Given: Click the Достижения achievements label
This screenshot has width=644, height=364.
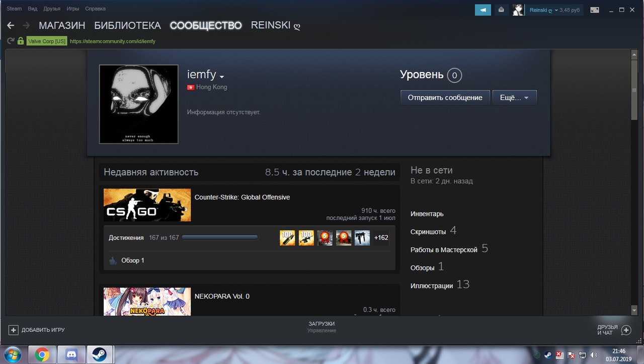Looking at the screenshot, I should [126, 238].
